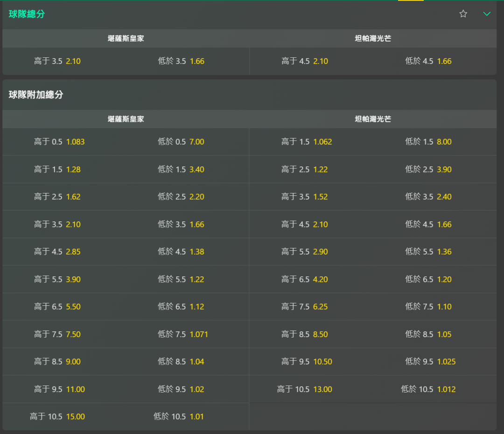Bet 坦帕灣光芒 高于 4.5 at 2.10 in 球隊總分
The width and height of the screenshot is (504, 434).
[305, 61]
